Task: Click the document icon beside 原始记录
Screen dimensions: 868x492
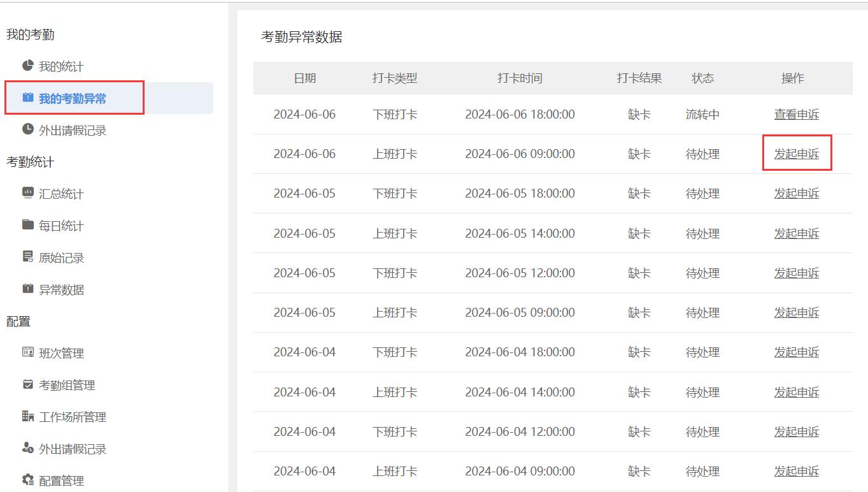Action: (x=27, y=257)
